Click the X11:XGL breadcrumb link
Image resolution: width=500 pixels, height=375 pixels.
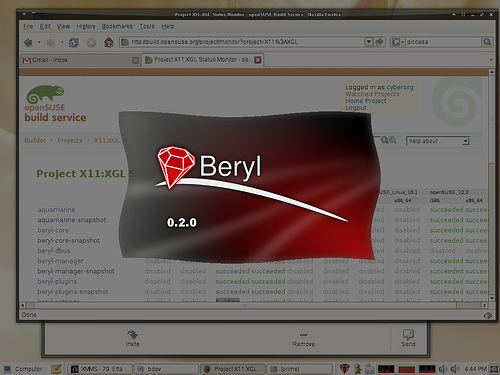[x=107, y=141]
